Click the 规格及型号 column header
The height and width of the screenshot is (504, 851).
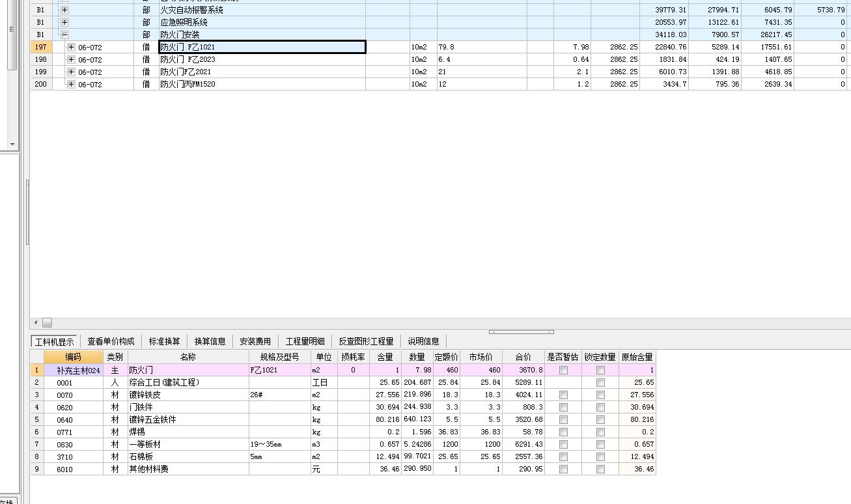tap(280, 357)
